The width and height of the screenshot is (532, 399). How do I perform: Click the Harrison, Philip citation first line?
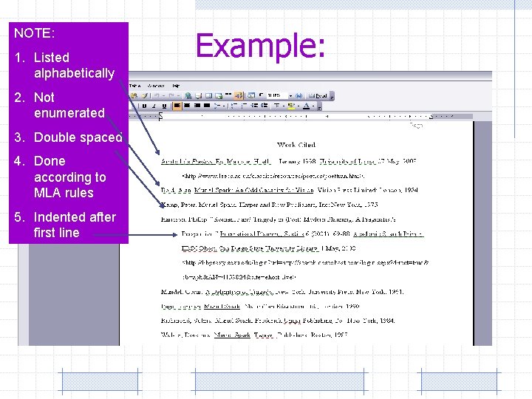[279, 219]
